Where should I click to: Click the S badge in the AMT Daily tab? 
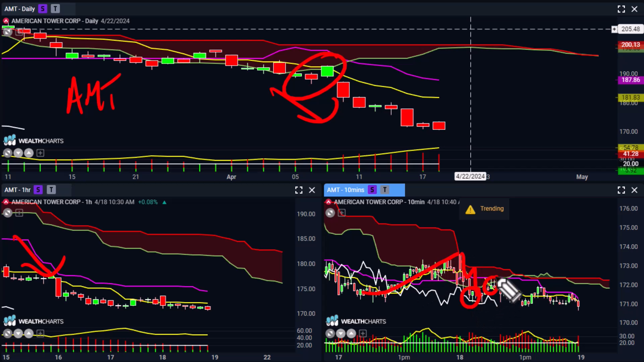click(x=43, y=9)
